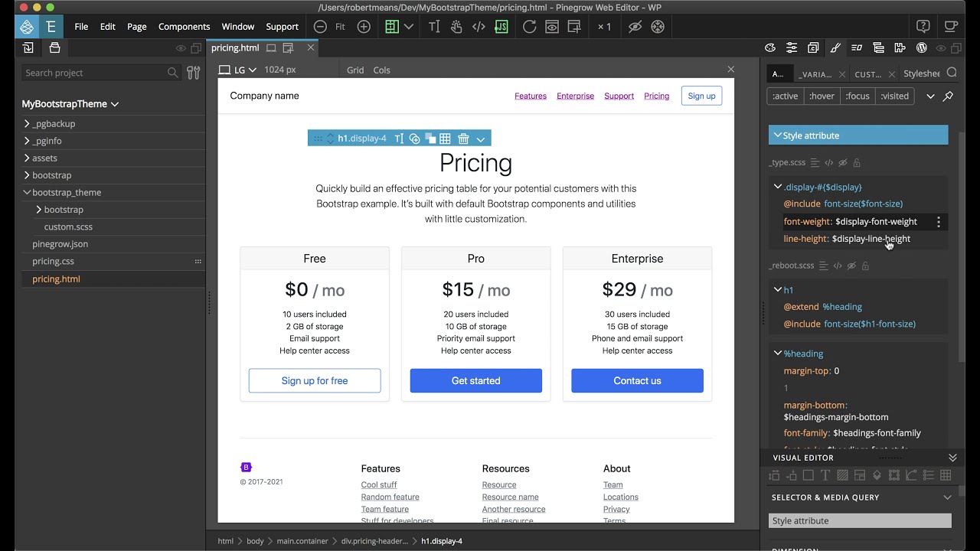The image size is (980, 551).
Task: Toggle visibility of _reboot.scss stylesheet
Action: (851, 266)
